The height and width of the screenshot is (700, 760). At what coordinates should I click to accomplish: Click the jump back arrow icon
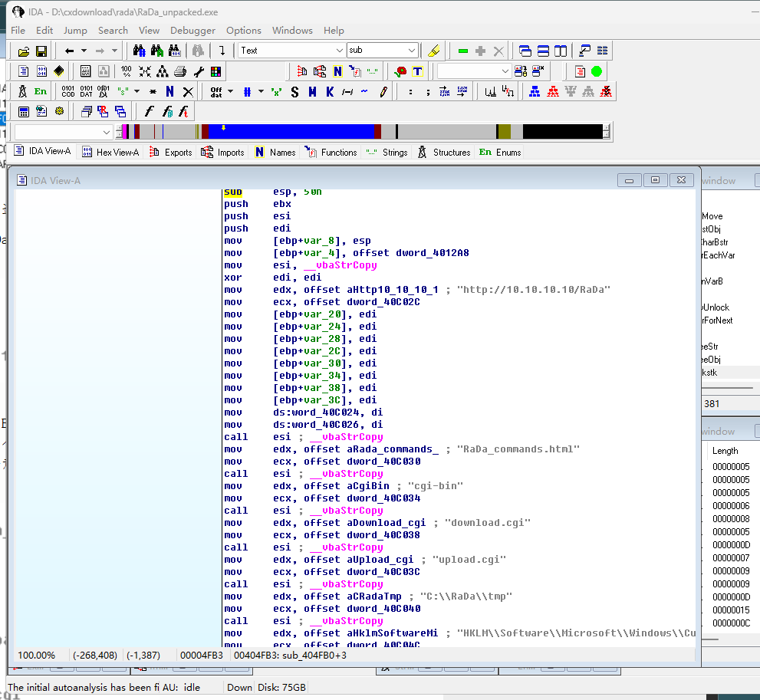(x=69, y=51)
